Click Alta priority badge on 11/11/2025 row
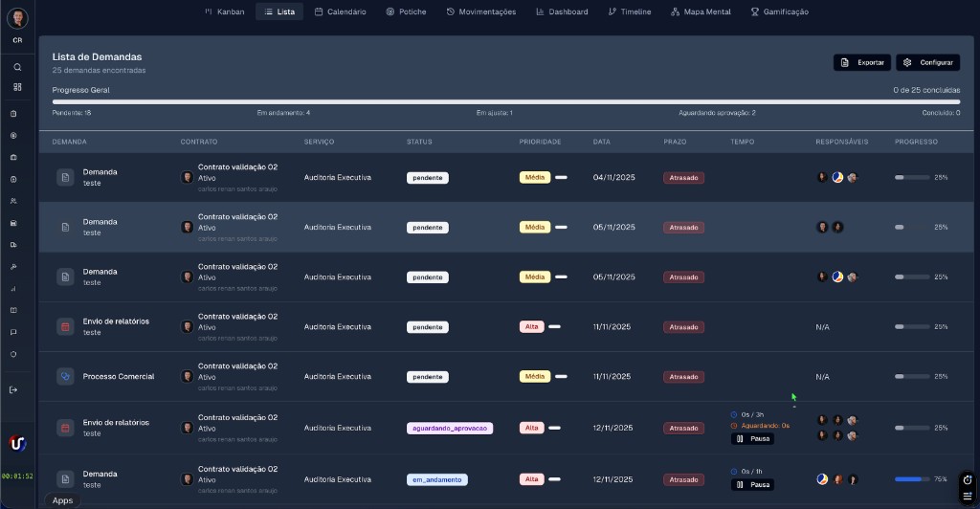 531,326
